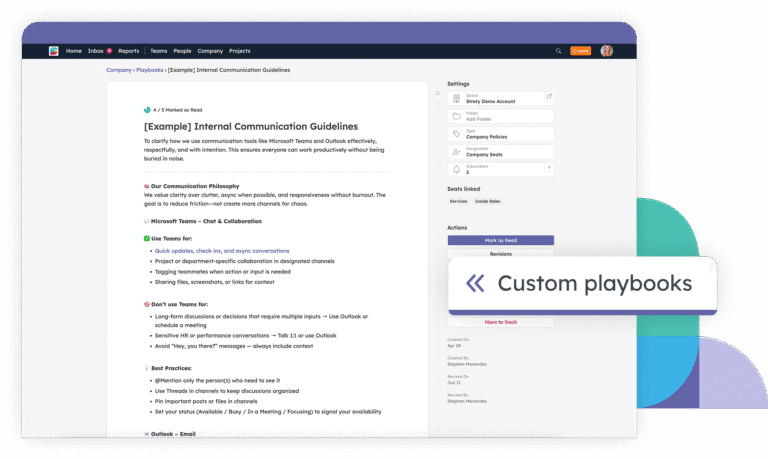The width and height of the screenshot is (768, 459).
Task: Click Created By 'Stephen Menendez' text
Action: [467, 364]
